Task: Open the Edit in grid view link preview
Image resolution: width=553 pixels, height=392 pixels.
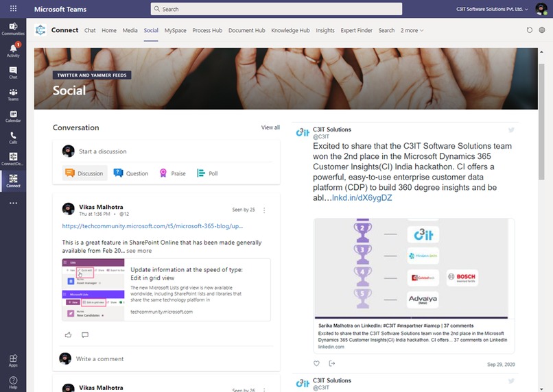Action: pyautogui.click(x=166, y=290)
